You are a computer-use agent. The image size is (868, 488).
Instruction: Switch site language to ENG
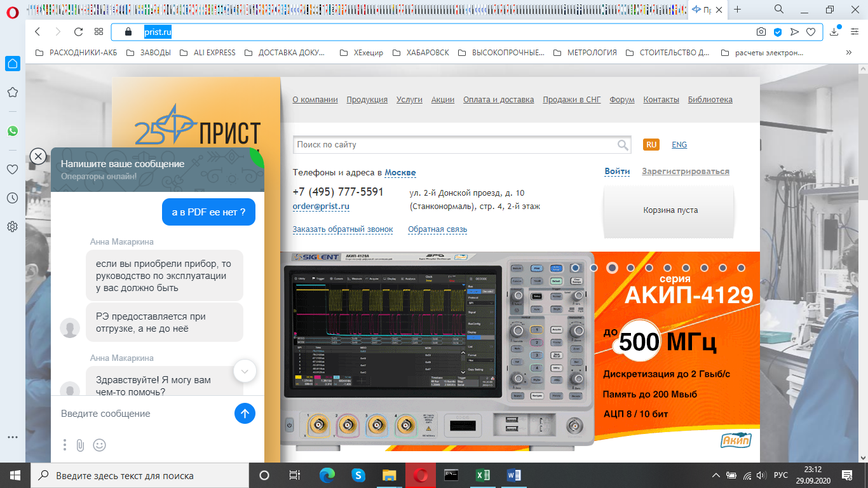(679, 145)
